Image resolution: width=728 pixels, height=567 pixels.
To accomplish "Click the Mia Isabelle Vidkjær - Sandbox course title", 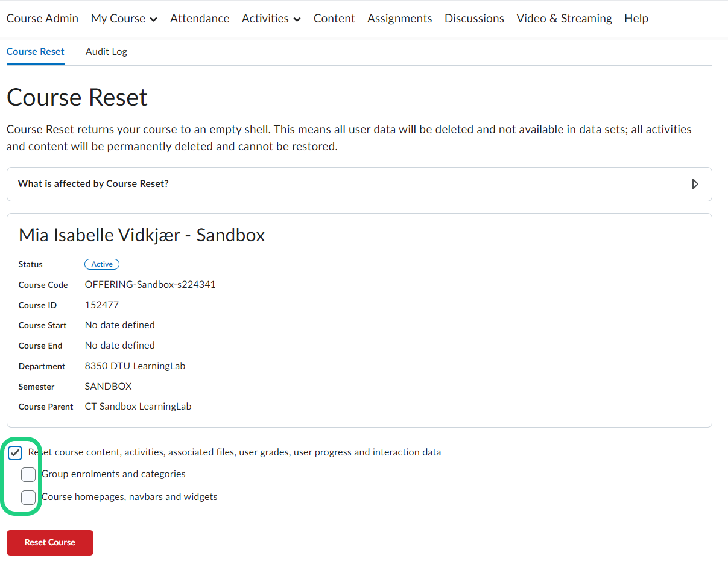I will tap(142, 235).
